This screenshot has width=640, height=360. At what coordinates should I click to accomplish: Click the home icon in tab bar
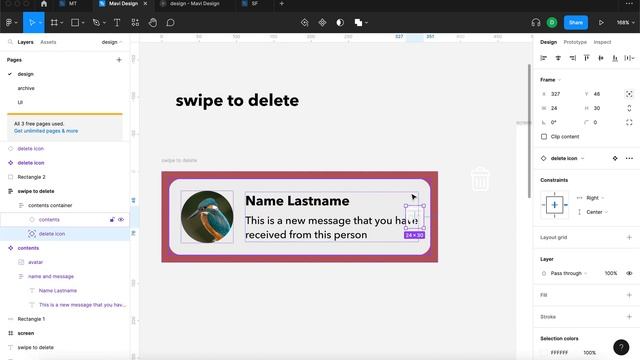click(44, 4)
